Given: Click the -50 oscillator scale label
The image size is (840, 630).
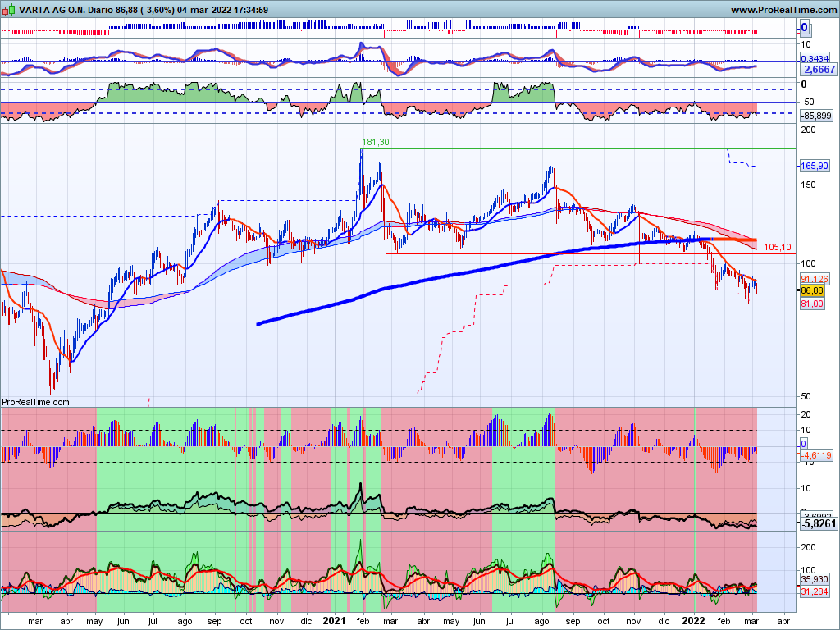Looking at the screenshot, I should [807, 102].
